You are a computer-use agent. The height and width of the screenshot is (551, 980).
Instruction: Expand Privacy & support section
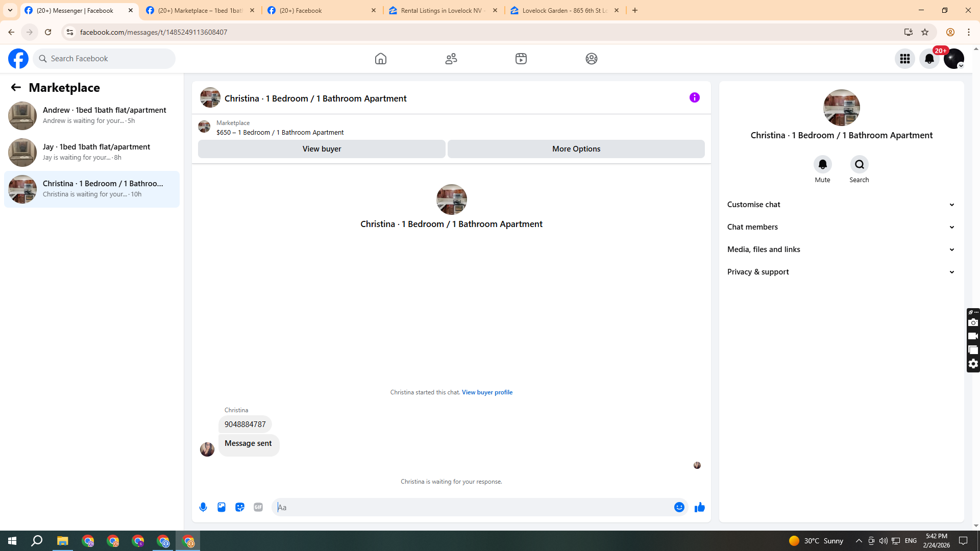click(x=841, y=272)
